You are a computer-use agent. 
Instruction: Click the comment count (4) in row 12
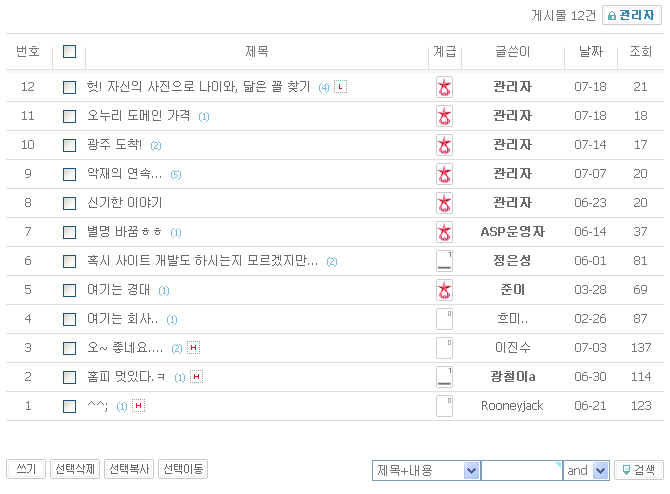click(324, 88)
